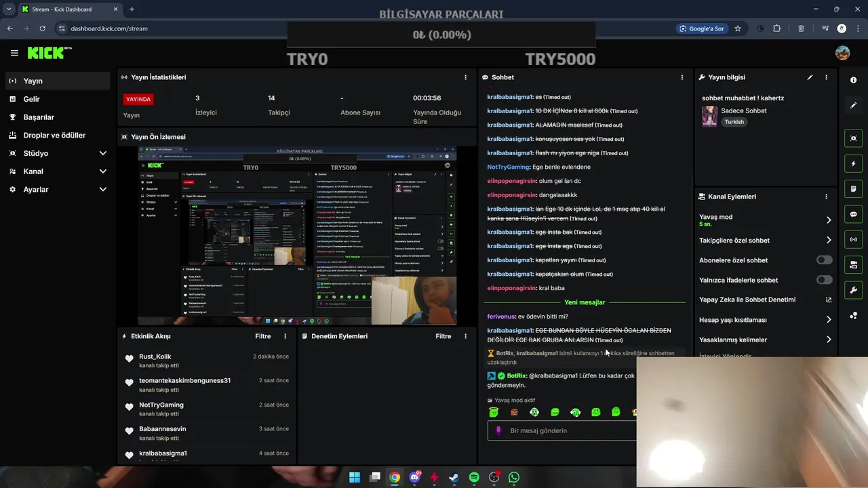Viewport: 868px width, 488px height.
Task: Go to Yayın in sidebar
Action: [58, 81]
